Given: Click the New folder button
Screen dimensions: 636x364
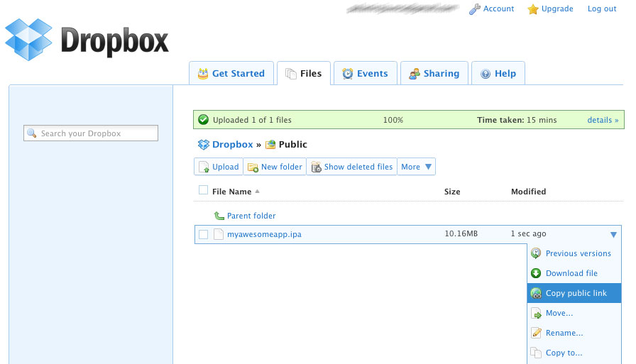Looking at the screenshot, I should click(275, 167).
